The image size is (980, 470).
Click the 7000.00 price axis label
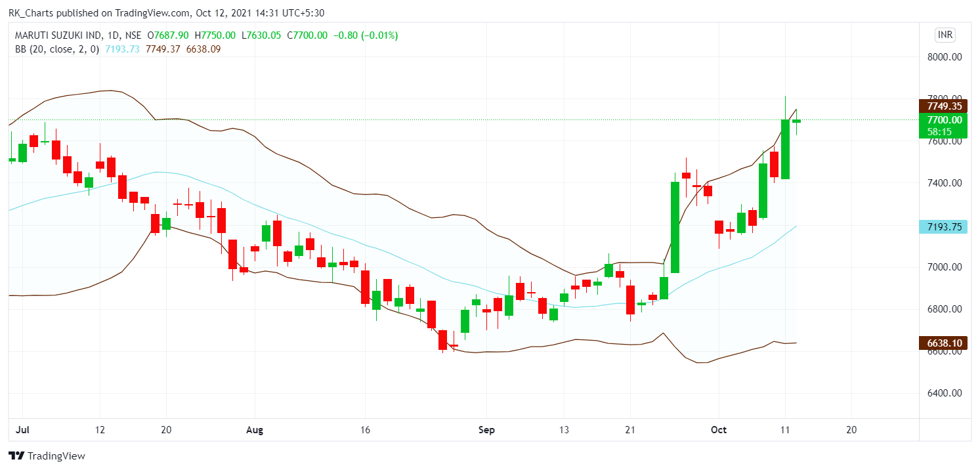(x=945, y=267)
